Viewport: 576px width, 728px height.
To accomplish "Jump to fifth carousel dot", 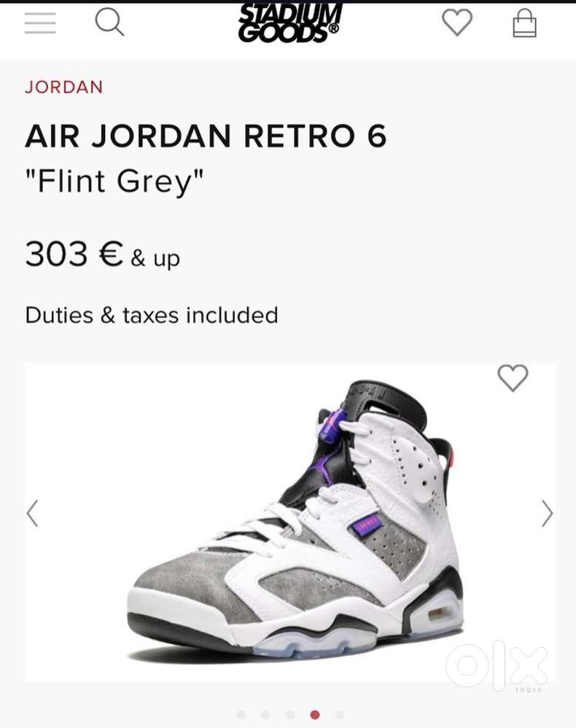I will coord(340,715).
